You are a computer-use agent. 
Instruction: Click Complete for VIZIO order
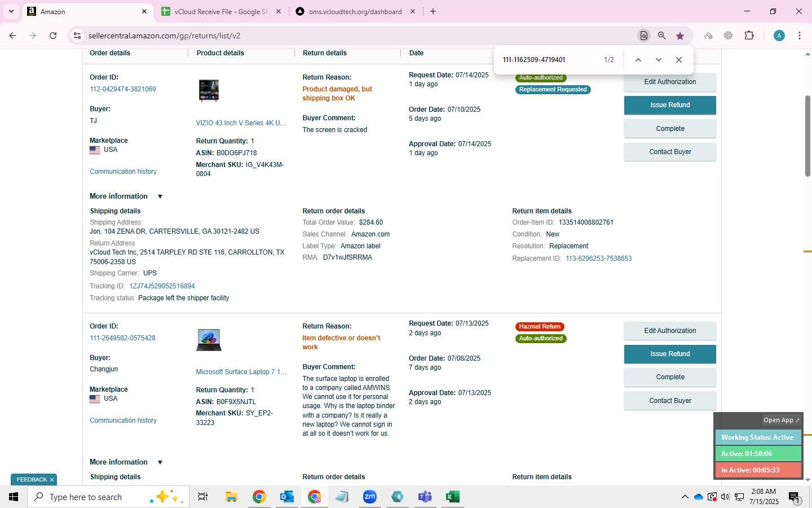click(x=670, y=129)
